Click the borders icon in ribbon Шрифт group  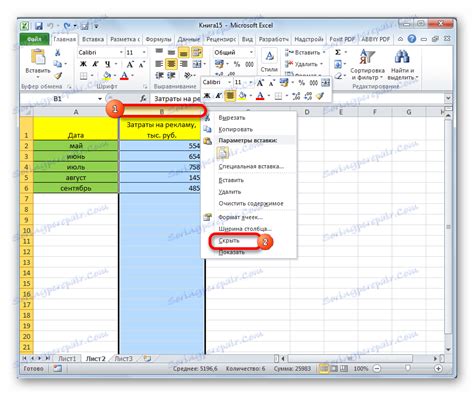pos(83,76)
